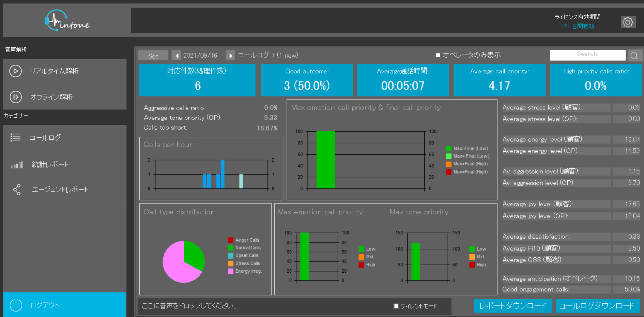Click the logout power icon
This screenshot has height=317, width=644.
[16, 305]
